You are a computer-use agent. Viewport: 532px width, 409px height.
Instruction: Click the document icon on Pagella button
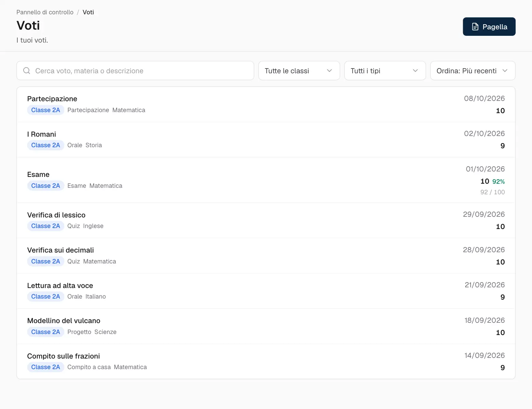coord(475,27)
